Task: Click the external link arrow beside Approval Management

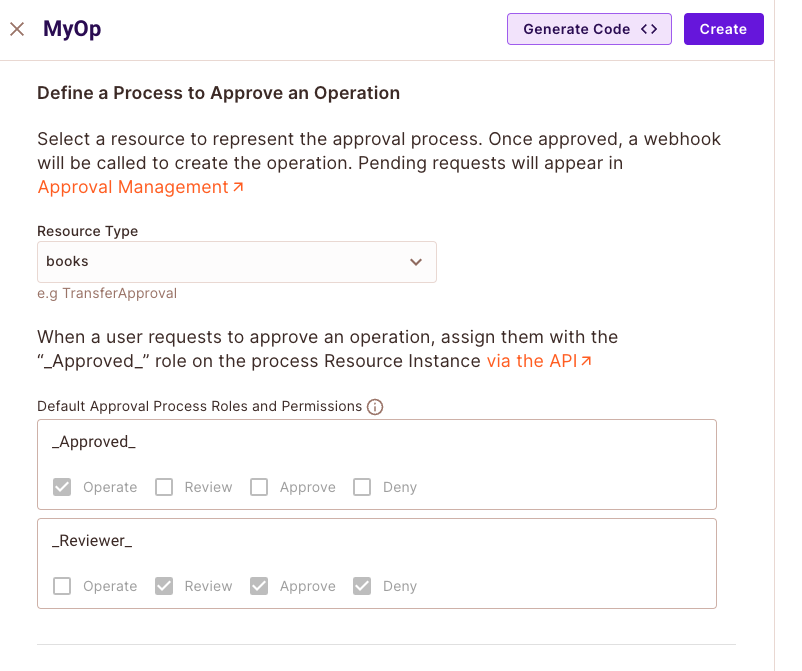Action: [238, 187]
